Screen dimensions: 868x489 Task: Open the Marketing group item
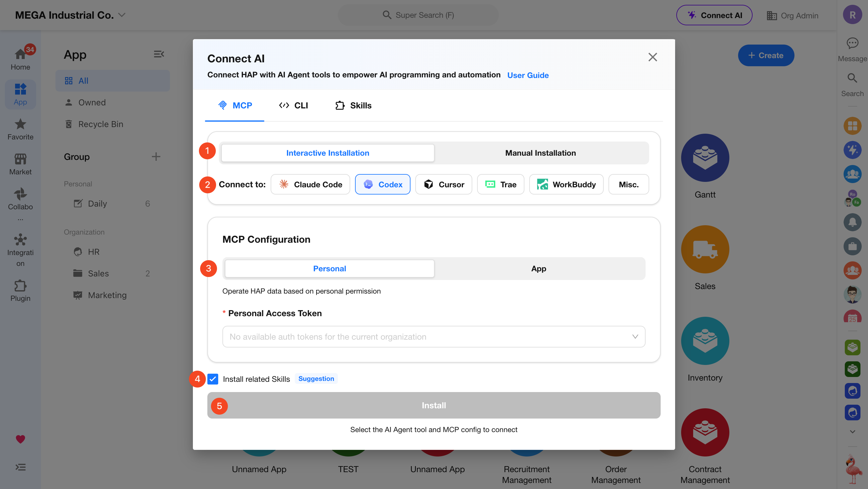112,295
